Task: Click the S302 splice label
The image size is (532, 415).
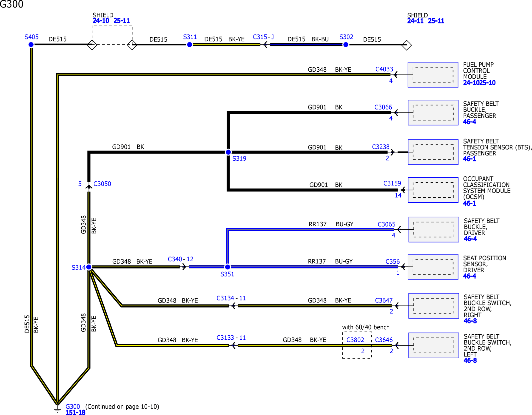Action: (346, 37)
